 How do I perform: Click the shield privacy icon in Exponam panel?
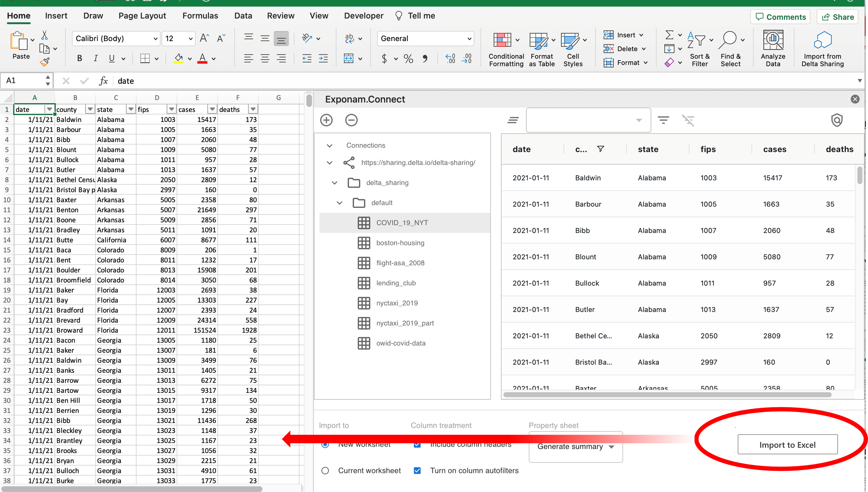click(x=837, y=120)
